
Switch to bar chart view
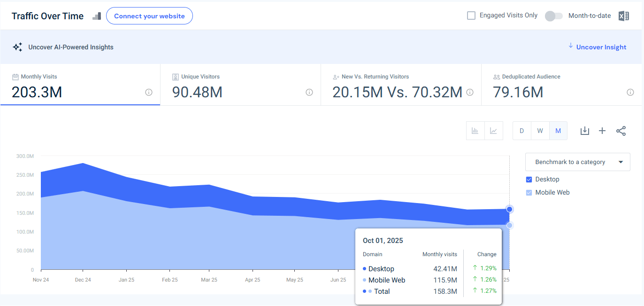(x=475, y=131)
